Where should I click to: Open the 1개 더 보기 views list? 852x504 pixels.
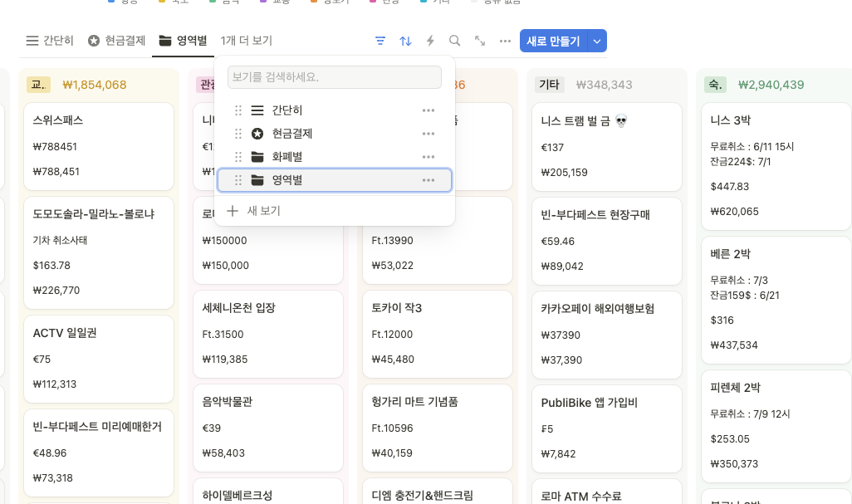[246, 41]
